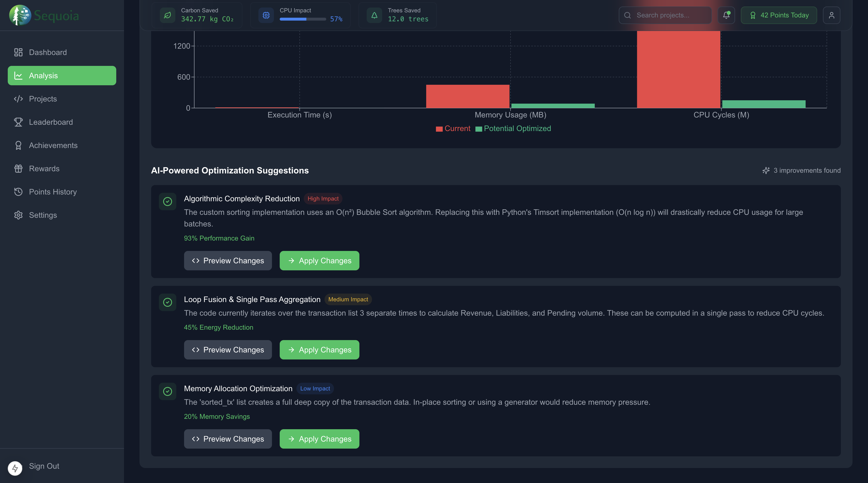Click the Trees Saved tree icon
The height and width of the screenshot is (483, 868).
374,15
